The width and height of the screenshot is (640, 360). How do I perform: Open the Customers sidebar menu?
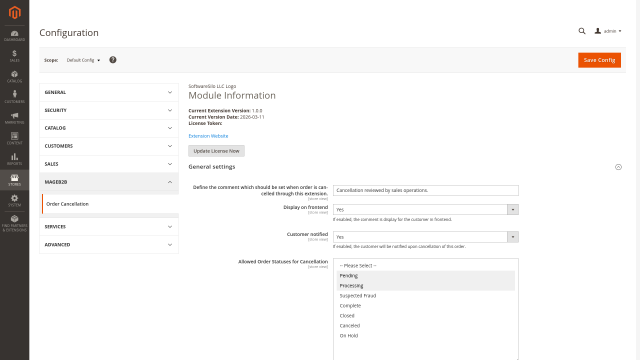click(15, 97)
